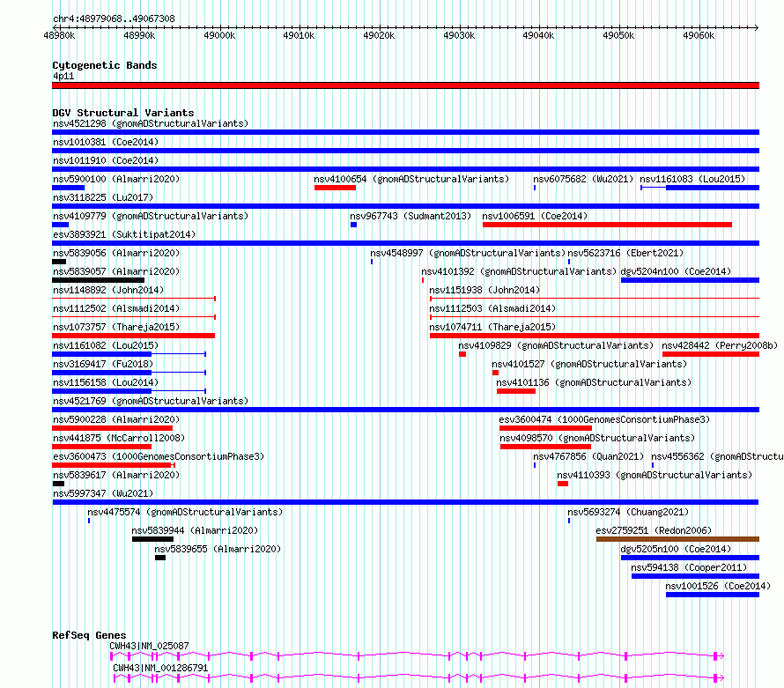Select nsv3169417 (Fu2018) label
Viewport: 784px width, 688px height.
point(103,364)
